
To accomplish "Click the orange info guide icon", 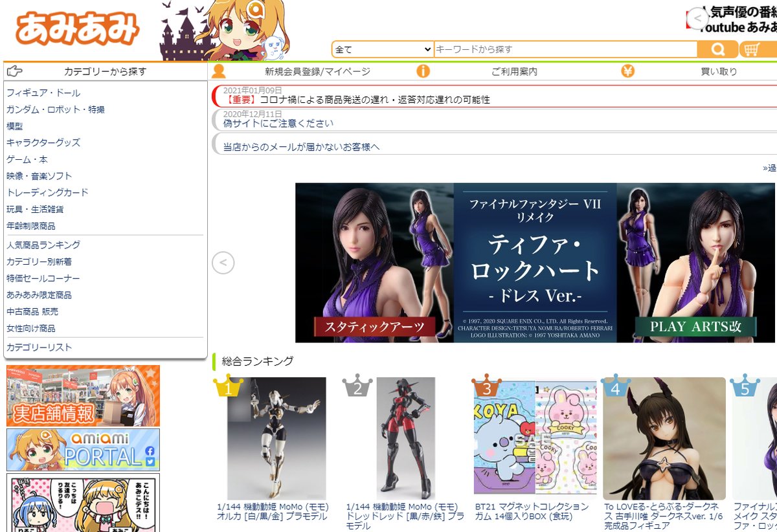I will pyautogui.click(x=423, y=71).
